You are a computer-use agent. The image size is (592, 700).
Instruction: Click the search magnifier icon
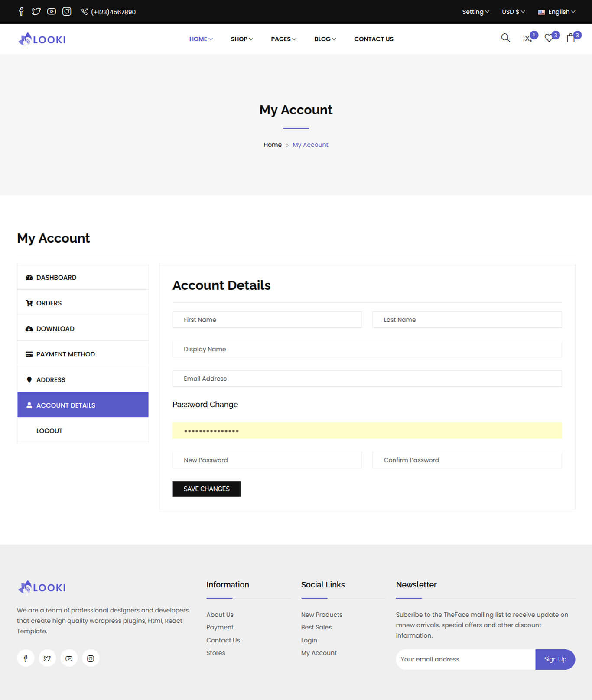(x=505, y=38)
